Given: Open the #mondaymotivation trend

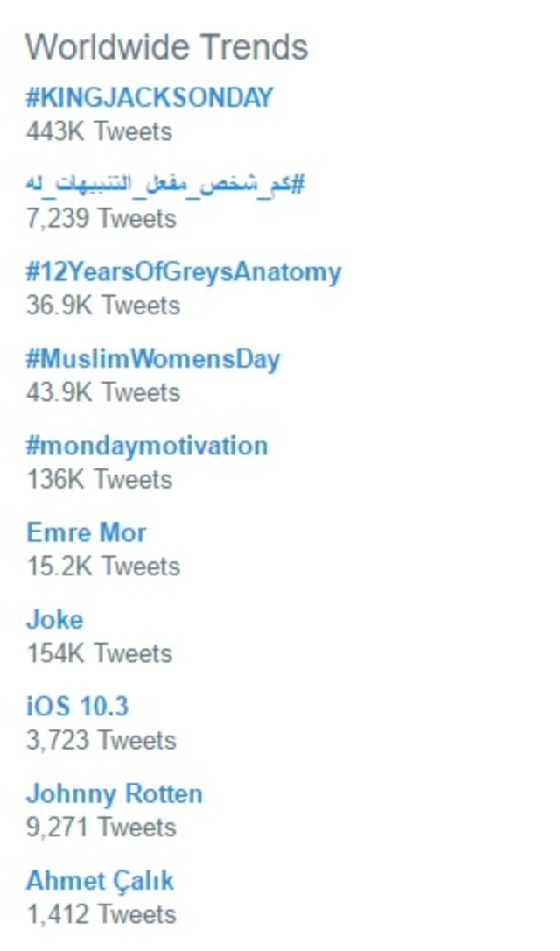Looking at the screenshot, I should click(x=147, y=446).
